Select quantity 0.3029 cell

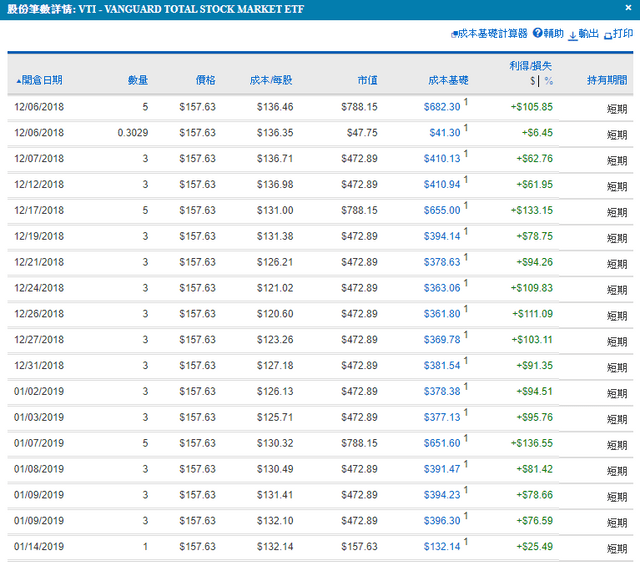pos(133,133)
